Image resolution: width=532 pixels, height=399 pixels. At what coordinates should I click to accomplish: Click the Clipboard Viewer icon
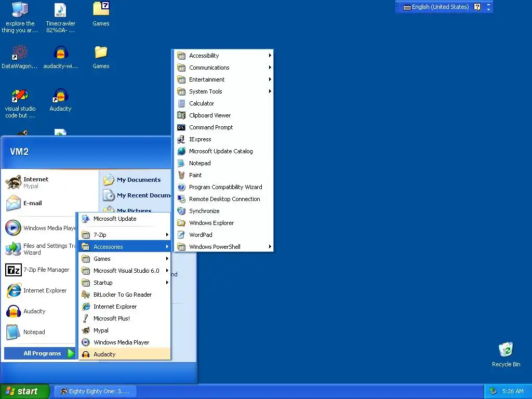tap(181, 115)
